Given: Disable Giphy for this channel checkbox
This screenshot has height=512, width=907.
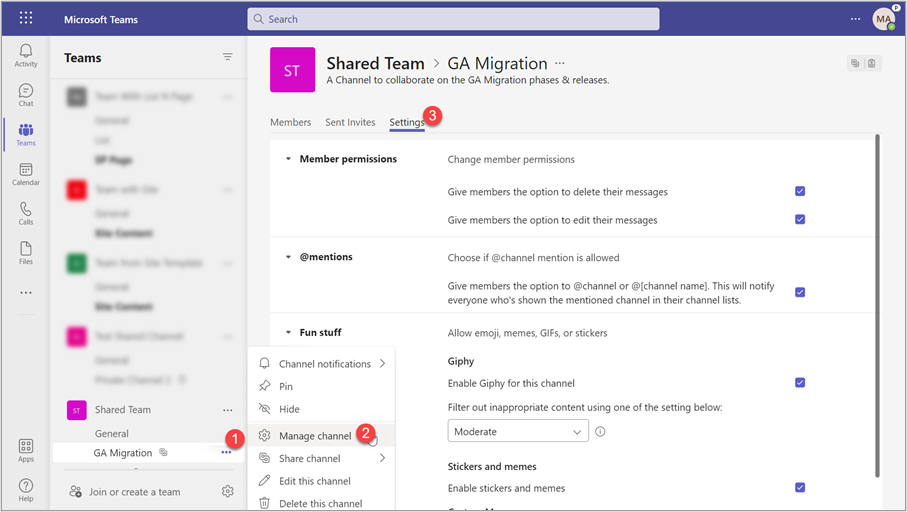Looking at the screenshot, I should pyautogui.click(x=800, y=382).
